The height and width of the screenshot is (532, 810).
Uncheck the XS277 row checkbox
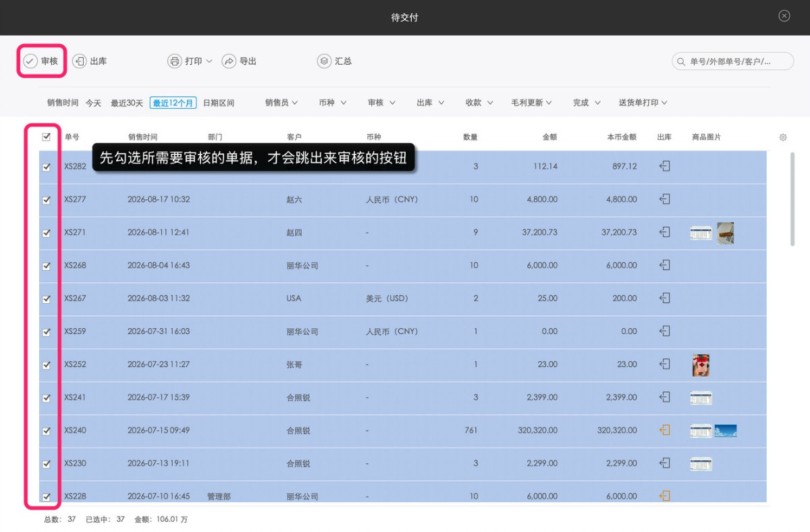pyautogui.click(x=47, y=200)
